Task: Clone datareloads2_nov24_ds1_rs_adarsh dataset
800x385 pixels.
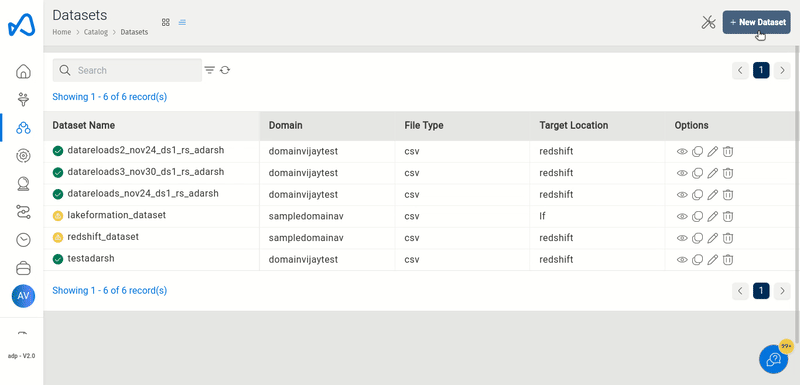Action: pyautogui.click(x=697, y=151)
